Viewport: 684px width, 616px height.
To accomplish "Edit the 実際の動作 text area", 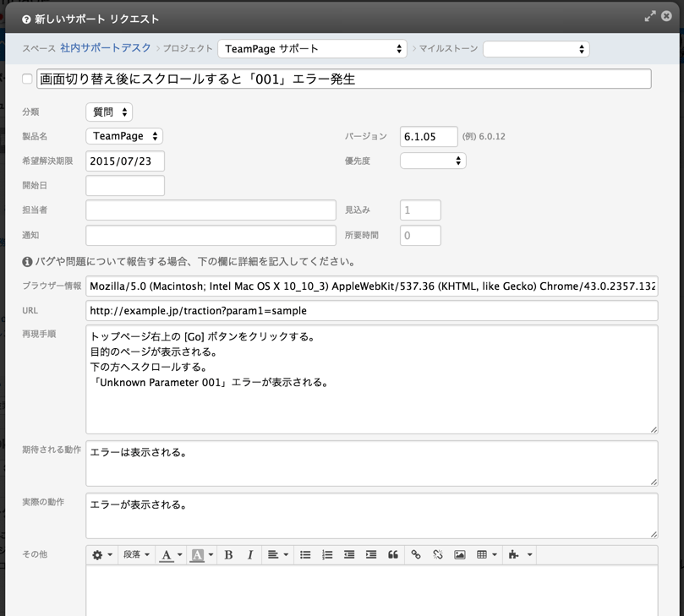I will [372, 515].
